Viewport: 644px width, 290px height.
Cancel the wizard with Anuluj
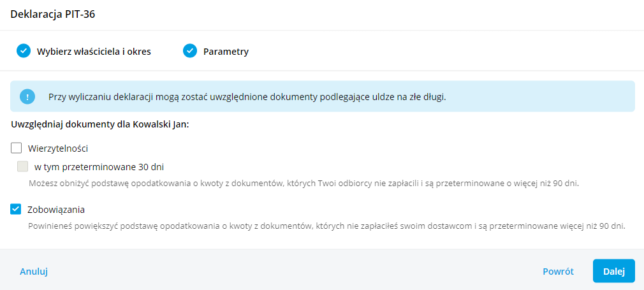pyautogui.click(x=34, y=271)
